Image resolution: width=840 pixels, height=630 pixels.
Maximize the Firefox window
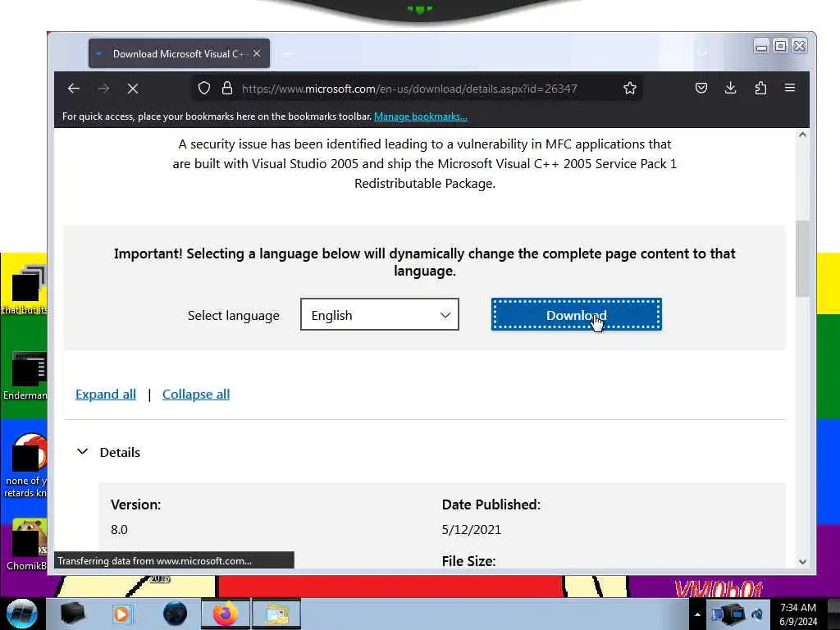pos(781,46)
